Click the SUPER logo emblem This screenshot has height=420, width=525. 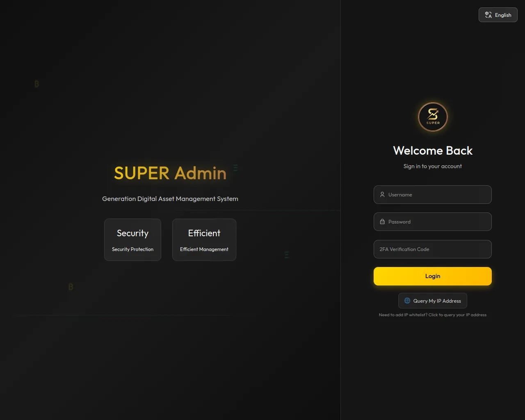[433, 117]
